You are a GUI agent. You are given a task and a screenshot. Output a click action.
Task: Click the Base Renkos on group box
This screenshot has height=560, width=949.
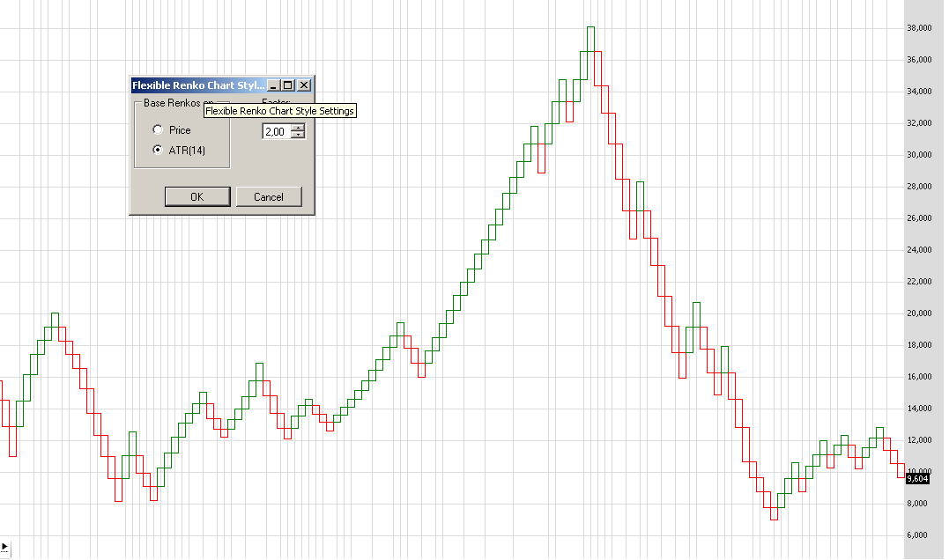(172, 103)
